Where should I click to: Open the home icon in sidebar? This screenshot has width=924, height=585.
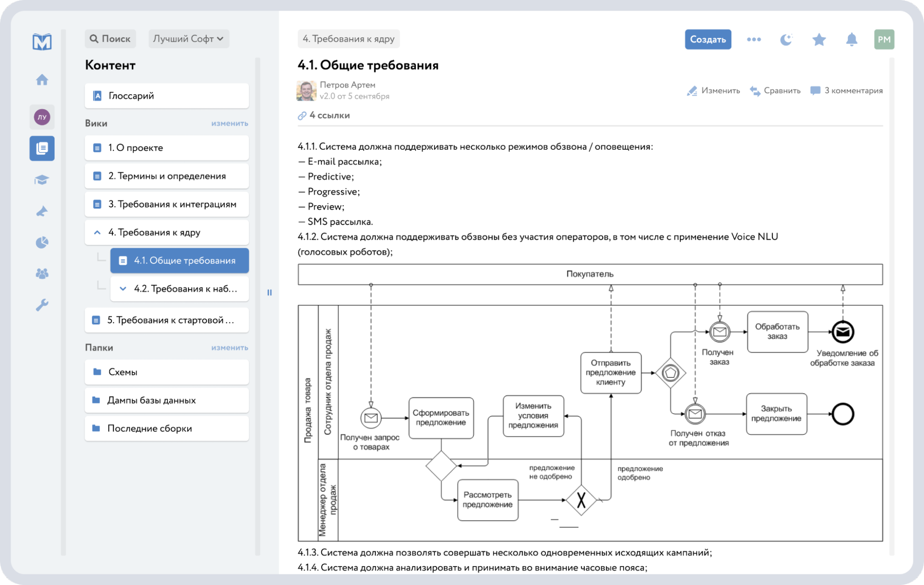42,80
